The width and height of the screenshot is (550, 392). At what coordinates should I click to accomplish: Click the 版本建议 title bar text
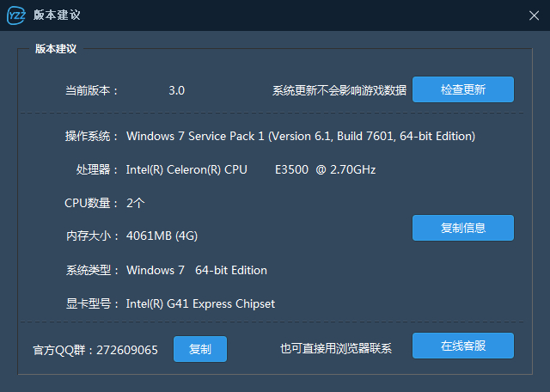pyautogui.click(x=57, y=15)
